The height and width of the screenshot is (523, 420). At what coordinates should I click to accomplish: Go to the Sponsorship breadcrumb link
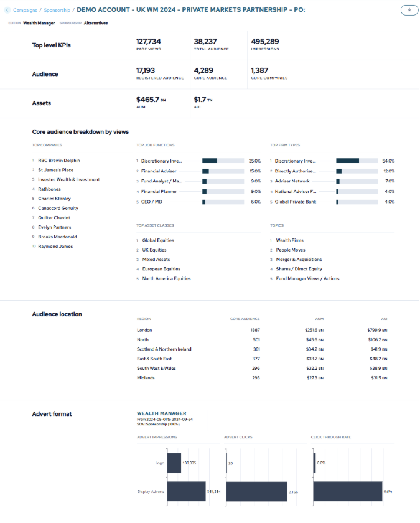pyautogui.click(x=57, y=11)
